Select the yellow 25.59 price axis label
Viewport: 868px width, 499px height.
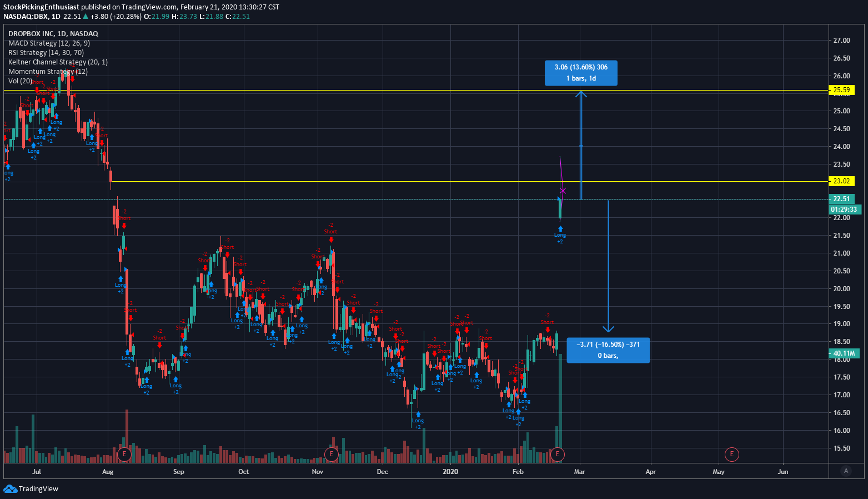(842, 90)
